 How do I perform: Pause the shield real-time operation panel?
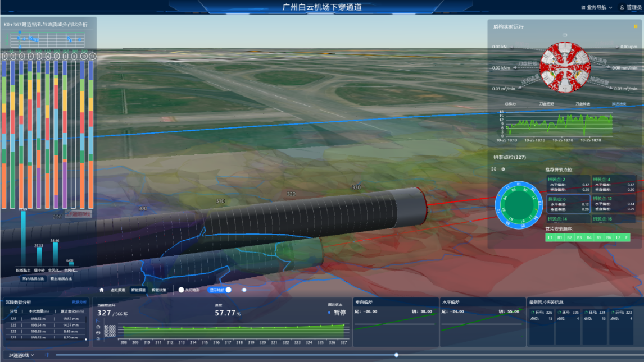[636, 26]
